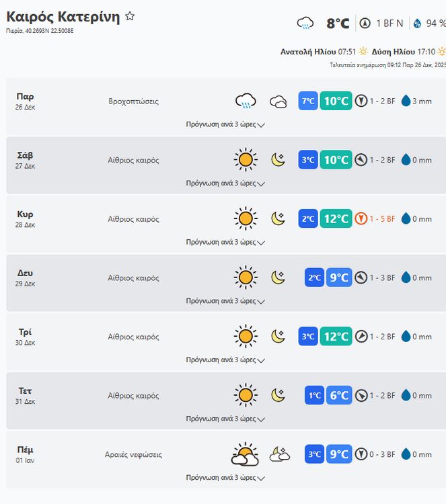
Task: Click the cloudy night icon for Πέμ 01 Ιαν
Action: coord(279,455)
